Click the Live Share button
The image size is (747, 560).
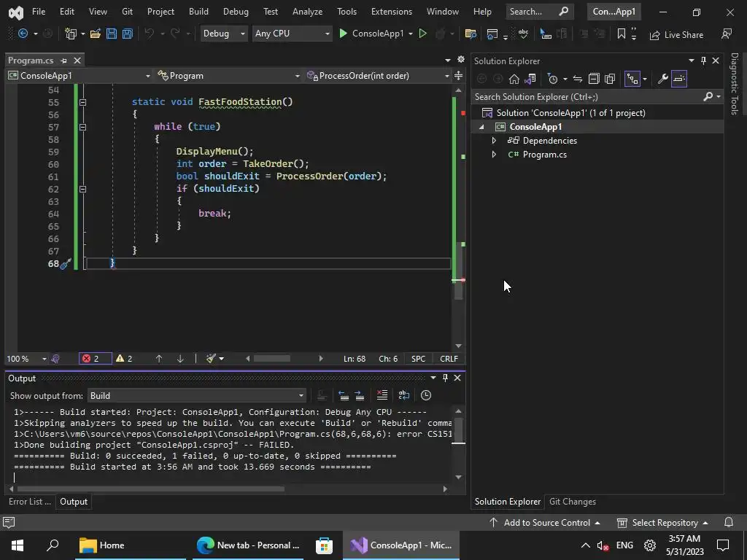(x=676, y=35)
